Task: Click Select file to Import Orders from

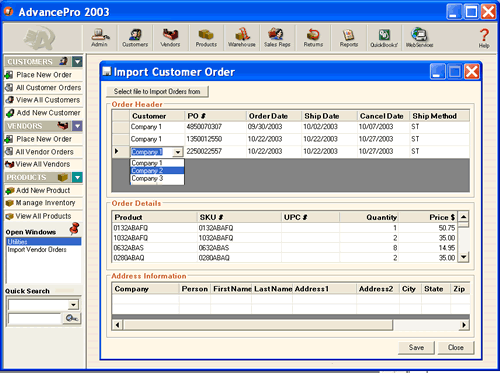Action: click(x=157, y=91)
